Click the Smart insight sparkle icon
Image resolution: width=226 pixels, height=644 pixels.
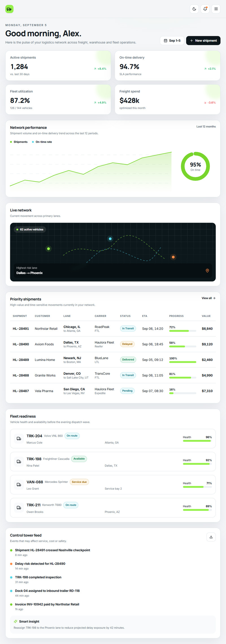(16, 621)
